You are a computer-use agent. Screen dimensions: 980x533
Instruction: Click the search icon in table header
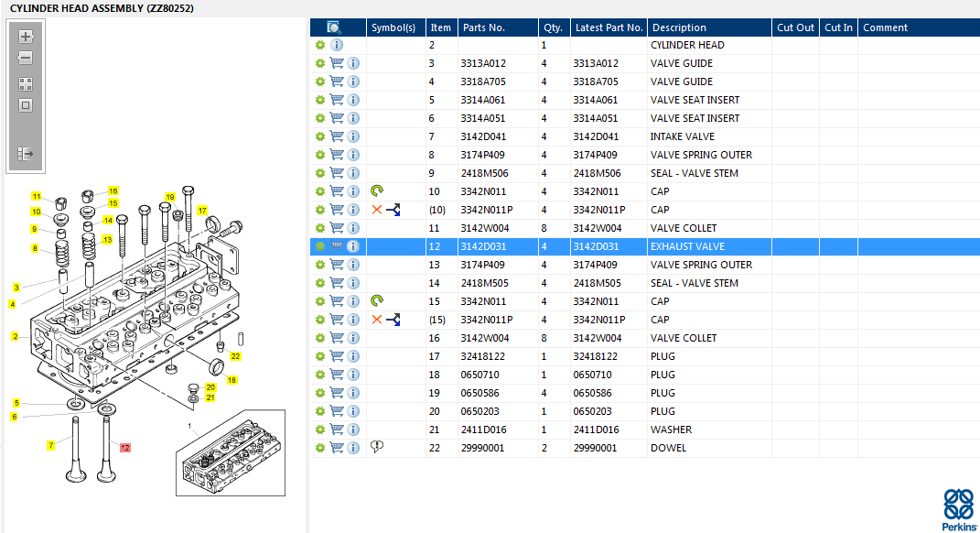pos(334,27)
